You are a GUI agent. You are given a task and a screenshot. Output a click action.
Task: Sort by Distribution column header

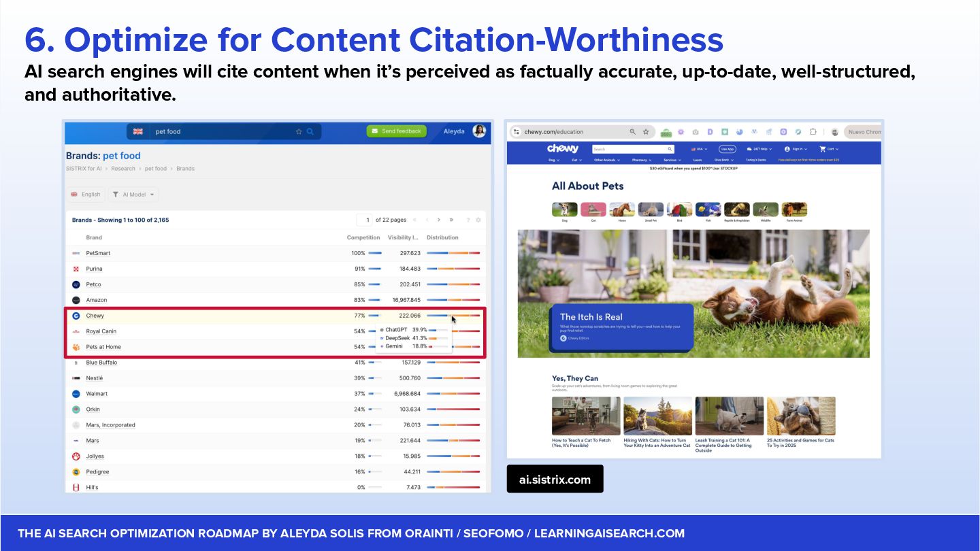tap(442, 237)
